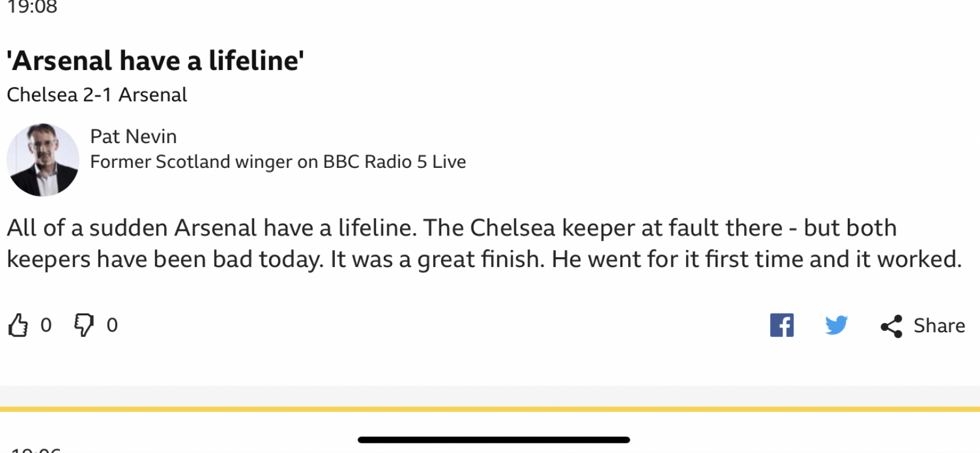Click the dislike count number
The height and width of the screenshot is (453, 980).
112,325
